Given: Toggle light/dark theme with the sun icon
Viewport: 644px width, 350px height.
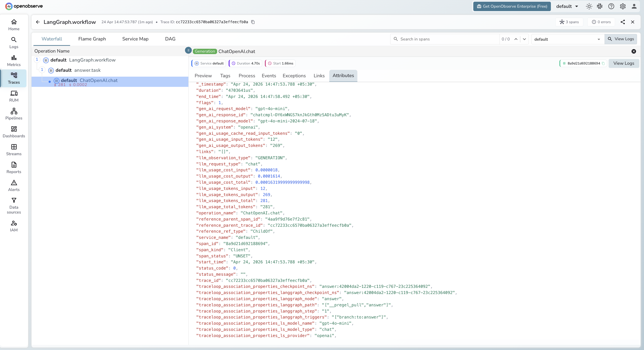Looking at the screenshot, I should 589,6.
